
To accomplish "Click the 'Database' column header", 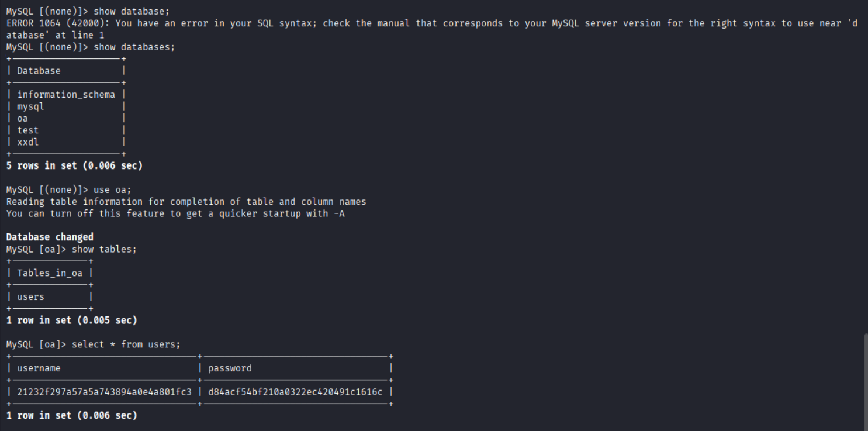I will pos(39,71).
